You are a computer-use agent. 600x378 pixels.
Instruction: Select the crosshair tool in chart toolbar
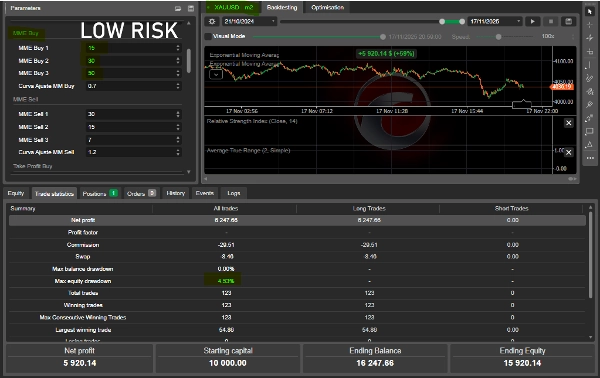coord(590,24)
